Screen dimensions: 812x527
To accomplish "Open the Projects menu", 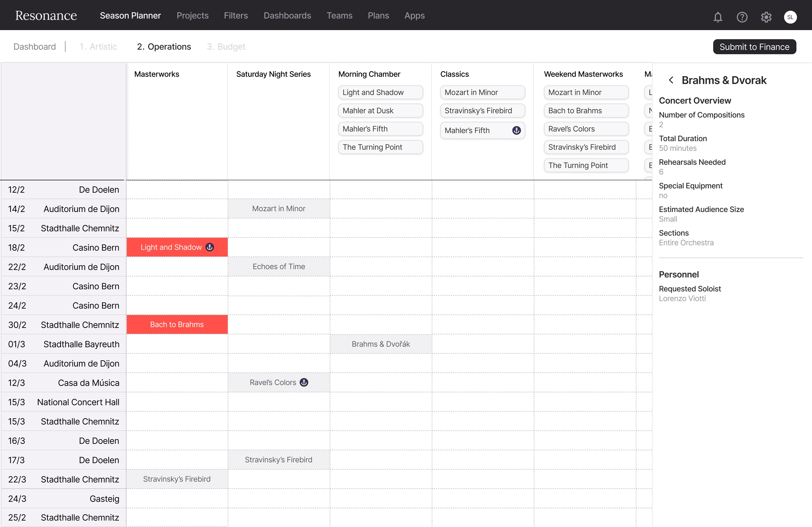I will tap(192, 15).
